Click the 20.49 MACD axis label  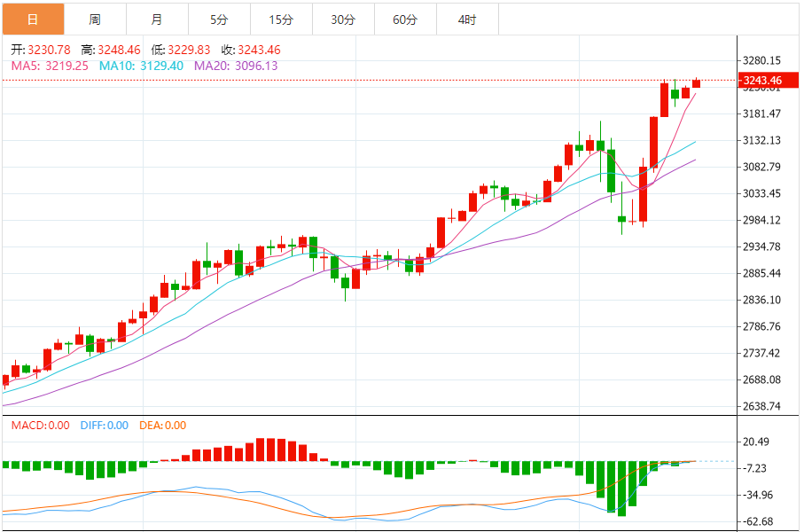tap(756, 442)
